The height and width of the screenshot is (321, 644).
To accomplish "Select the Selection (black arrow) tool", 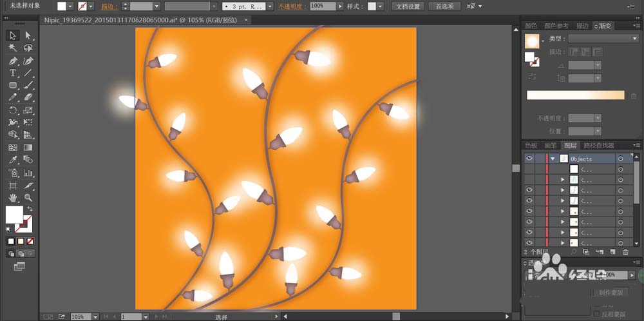I will click(13, 35).
